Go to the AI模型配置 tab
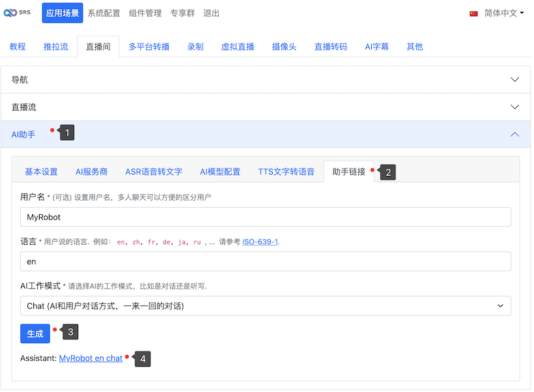The width and height of the screenshot is (534, 392). tap(220, 172)
